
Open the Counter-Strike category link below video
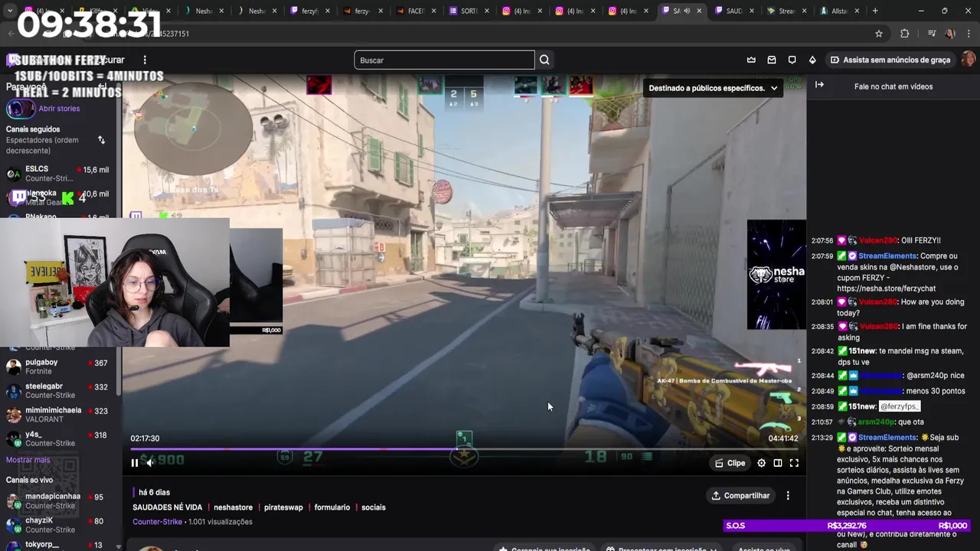click(x=157, y=522)
